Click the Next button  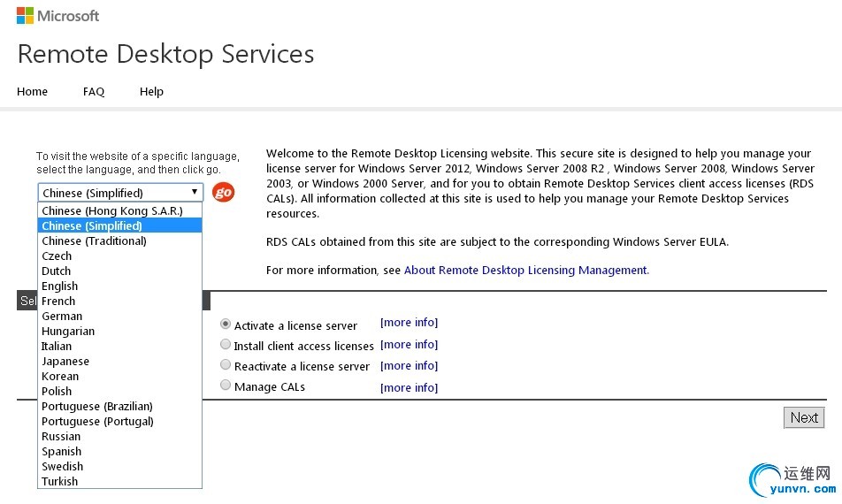click(804, 417)
